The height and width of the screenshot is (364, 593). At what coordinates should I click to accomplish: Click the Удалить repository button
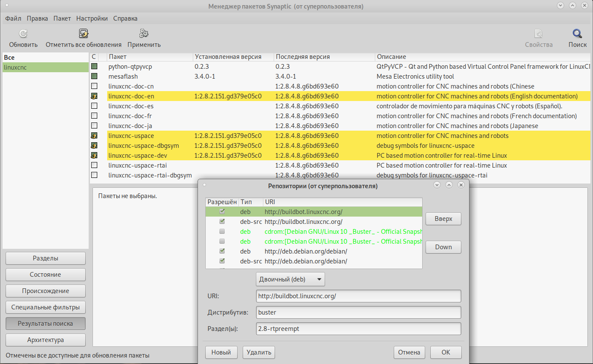259,352
